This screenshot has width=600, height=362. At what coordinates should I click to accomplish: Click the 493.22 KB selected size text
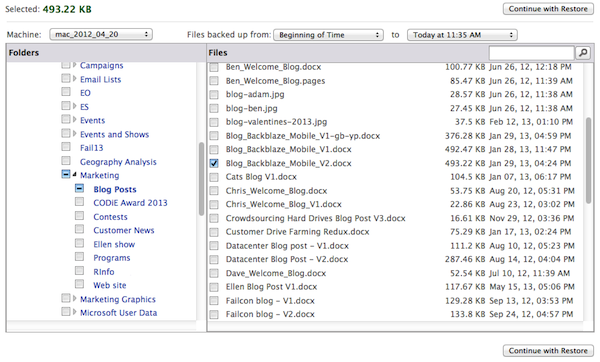pyautogui.click(x=67, y=9)
